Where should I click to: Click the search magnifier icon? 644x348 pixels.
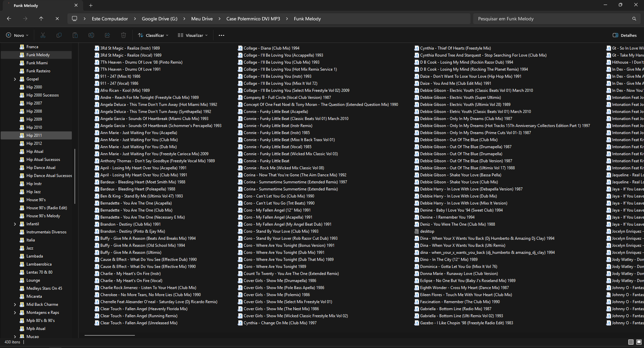click(x=634, y=19)
